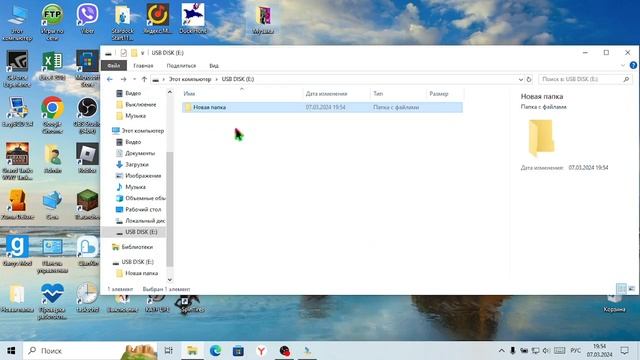Click the folder thumbnail in preview pane
Image resolution: width=640 pixels, height=360 pixels.
pos(541,138)
